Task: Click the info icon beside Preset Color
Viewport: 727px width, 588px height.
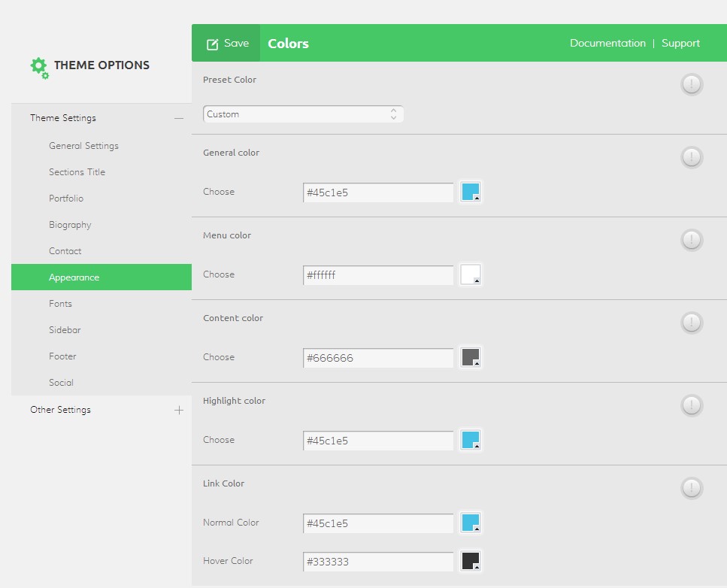Action: [x=692, y=84]
